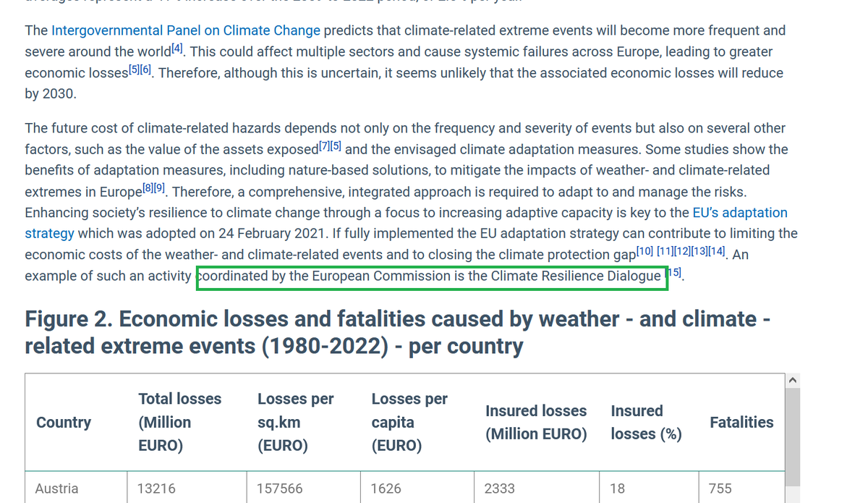The width and height of the screenshot is (868, 503).
Task: Click Austria's losses per sq.km value 157566
Action: click(279, 489)
